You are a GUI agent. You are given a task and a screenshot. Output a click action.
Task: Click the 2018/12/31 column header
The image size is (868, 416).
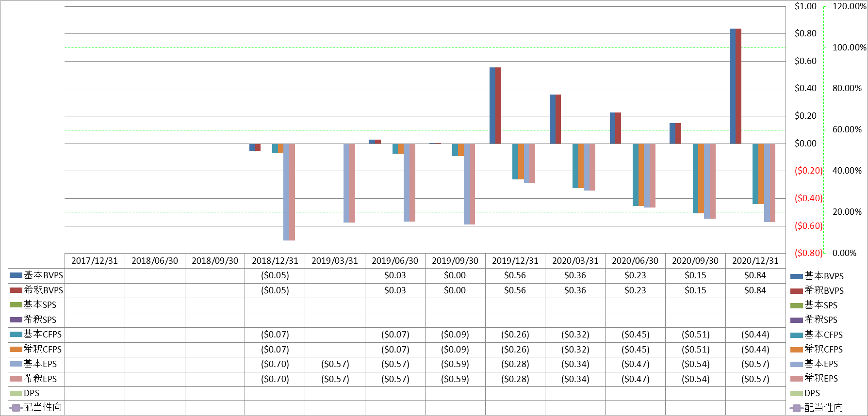275,260
